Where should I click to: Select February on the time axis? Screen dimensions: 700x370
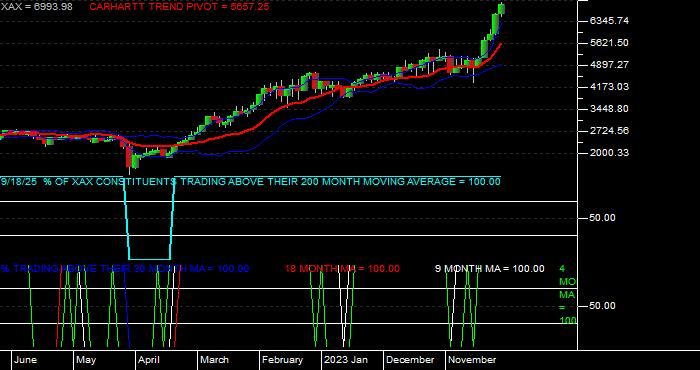(282, 360)
